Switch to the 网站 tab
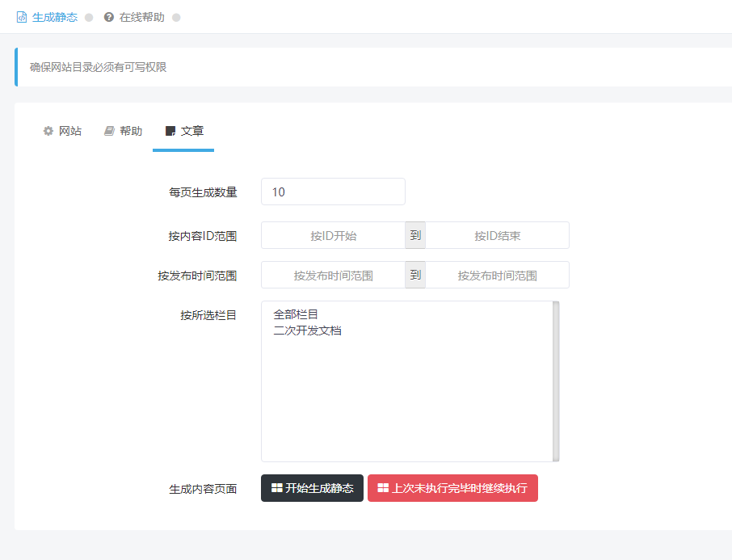The width and height of the screenshot is (732, 560). (x=62, y=131)
